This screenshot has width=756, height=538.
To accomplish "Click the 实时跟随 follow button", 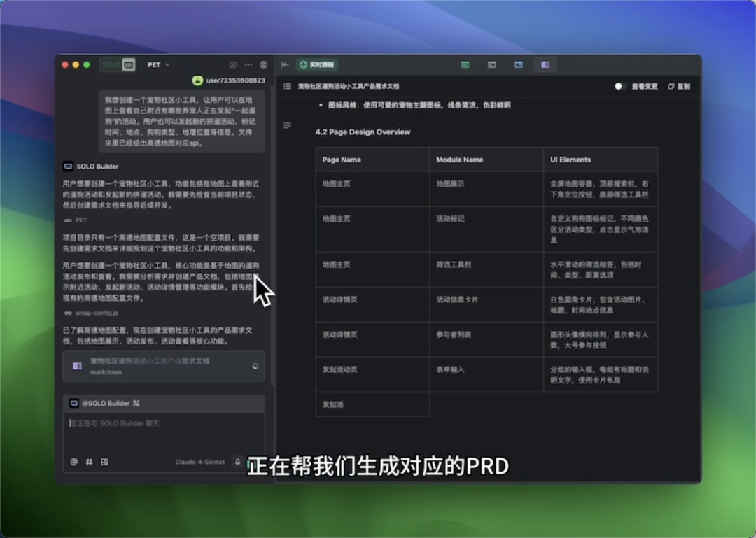I will [317, 64].
